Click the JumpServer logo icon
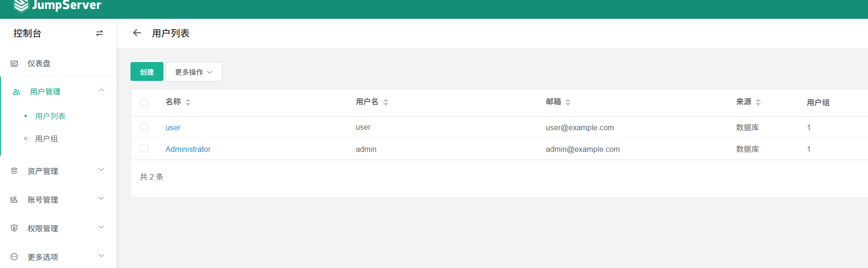Viewport: 868px width, 268px height. coord(21,6)
